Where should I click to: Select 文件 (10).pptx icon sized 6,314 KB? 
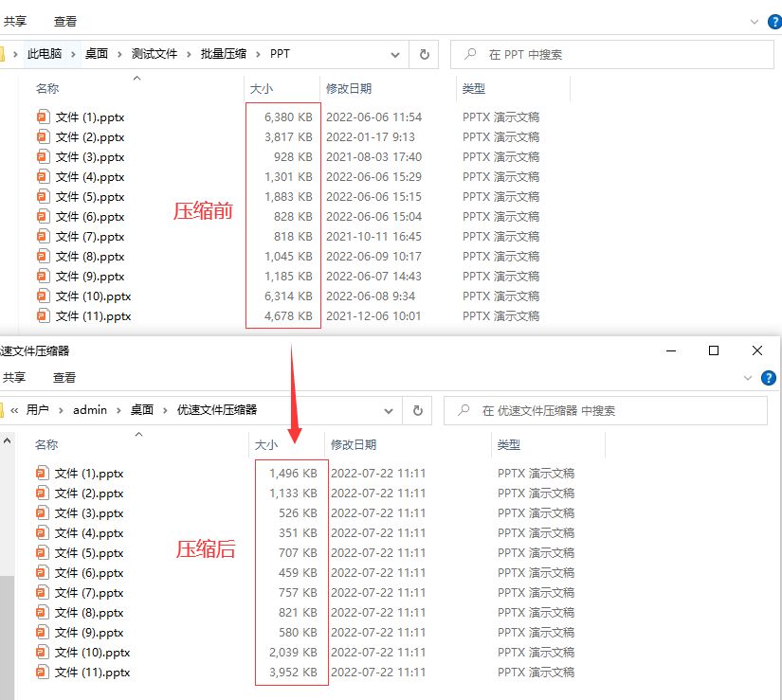(43, 296)
